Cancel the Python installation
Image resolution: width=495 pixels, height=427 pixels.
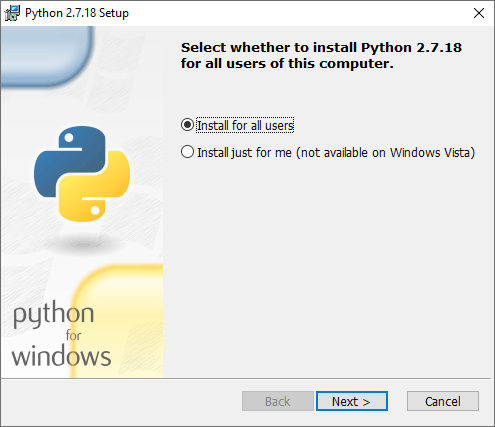click(443, 401)
